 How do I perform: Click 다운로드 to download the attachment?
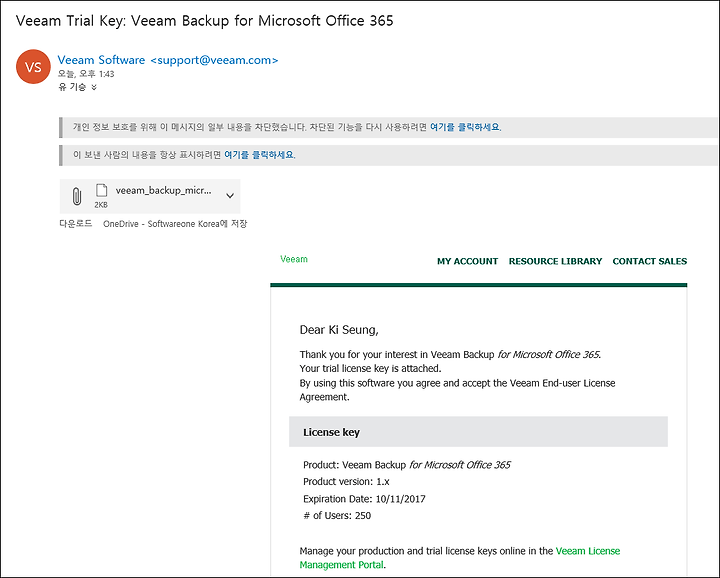(x=76, y=224)
